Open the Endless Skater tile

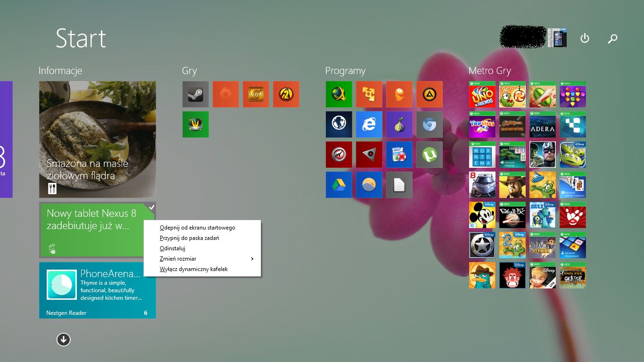click(x=573, y=275)
